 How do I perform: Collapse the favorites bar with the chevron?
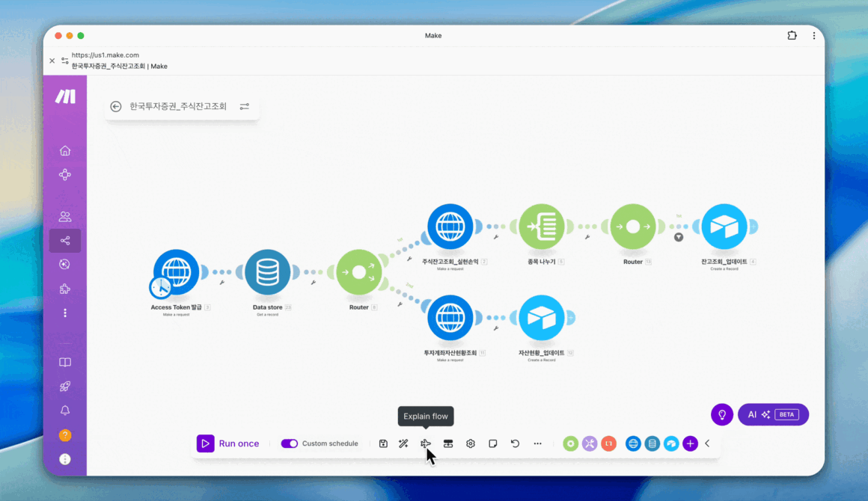[x=707, y=443]
